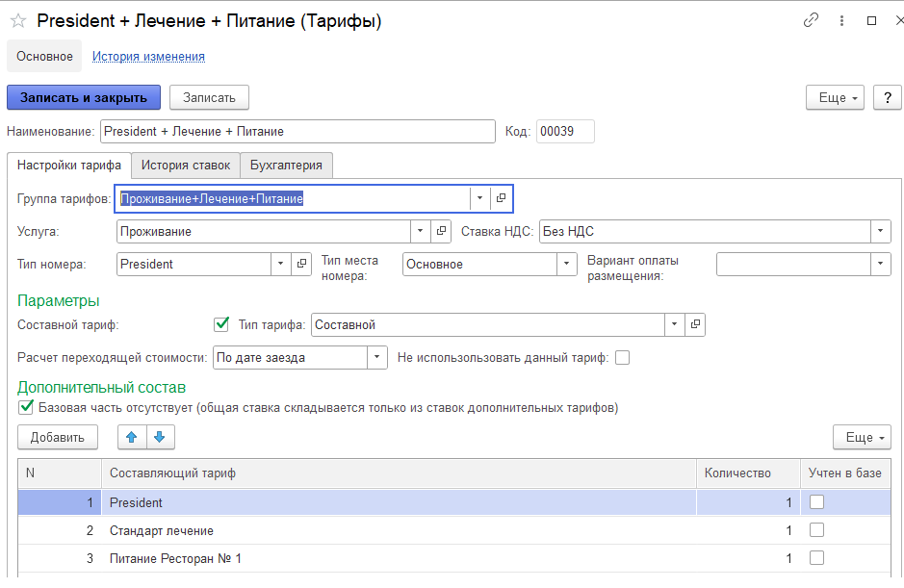The image size is (904, 588).
Task: Open the Тип тарифа linked record icon
Action: pyautogui.click(x=695, y=325)
